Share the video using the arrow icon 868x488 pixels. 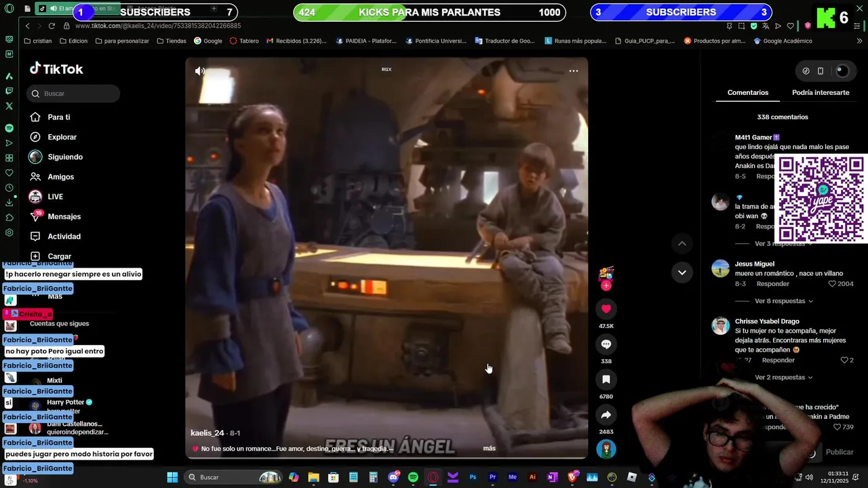[606, 415]
